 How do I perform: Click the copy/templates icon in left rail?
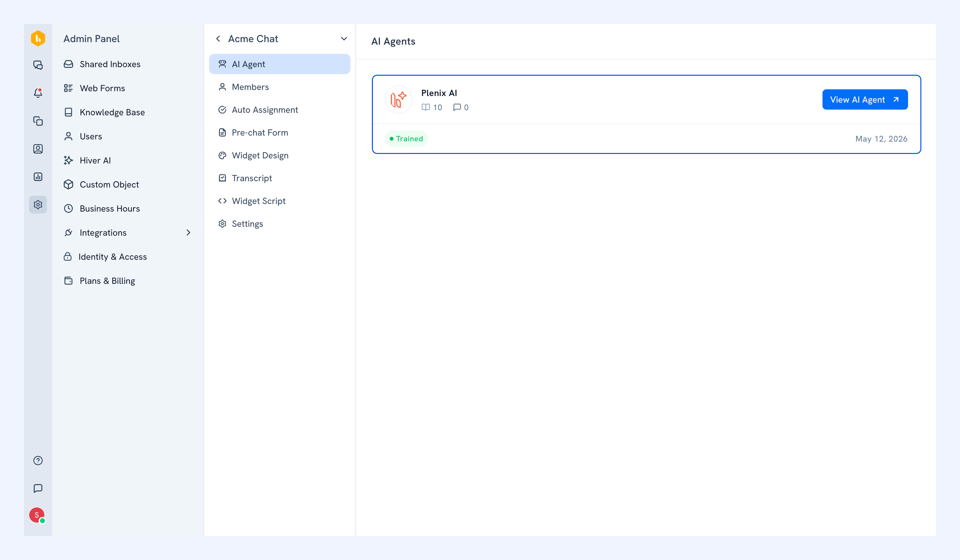(x=38, y=121)
